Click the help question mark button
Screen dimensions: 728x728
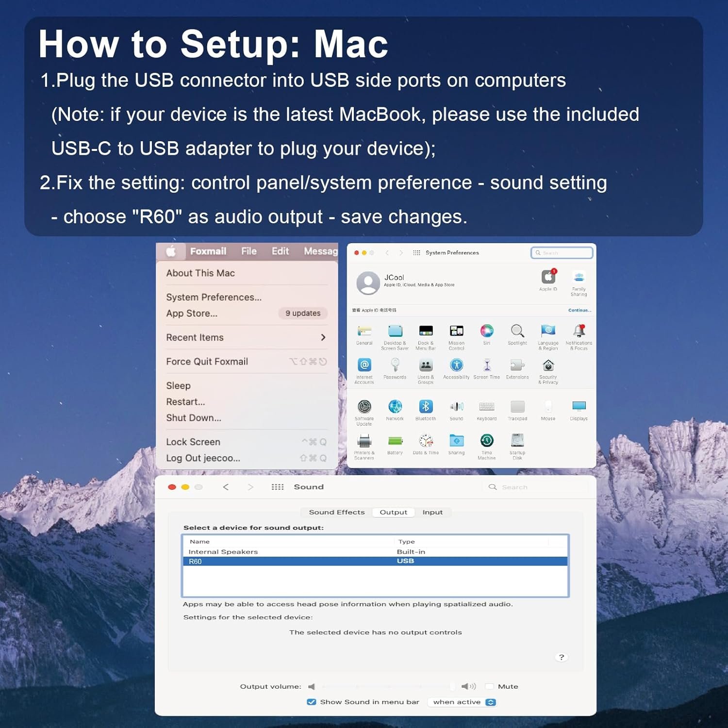pos(561,657)
